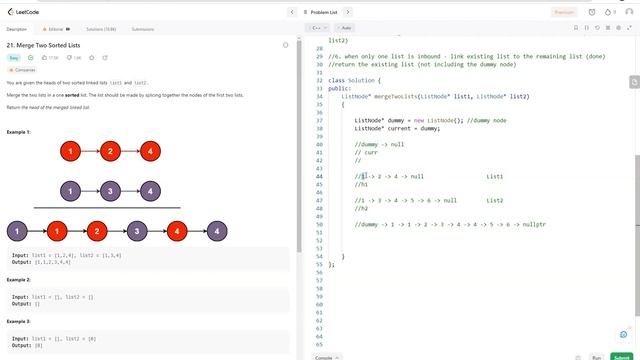Click the Example 3 output text
This screenshot has height=360, width=640.
pos(27,345)
